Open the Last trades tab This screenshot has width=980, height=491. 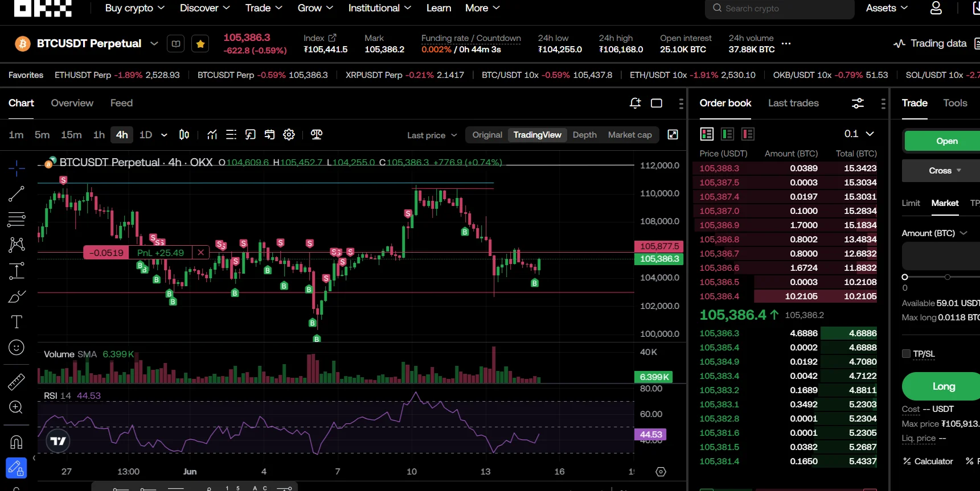[x=793, y=103]
